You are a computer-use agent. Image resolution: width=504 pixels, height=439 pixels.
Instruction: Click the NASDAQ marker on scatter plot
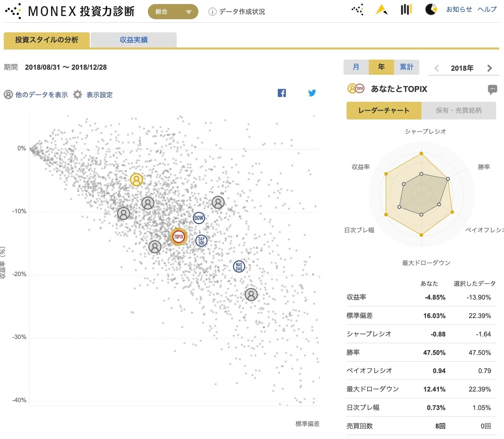tap(239, 266)
